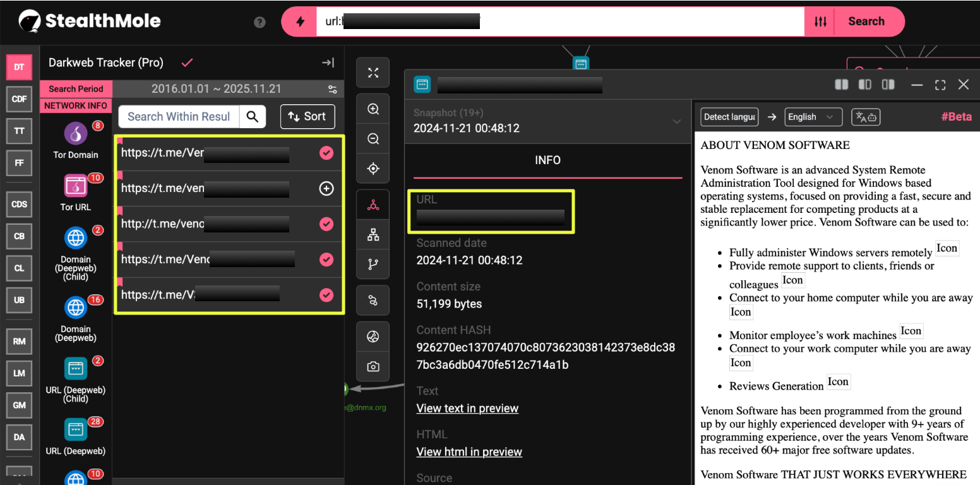Zoom in on the graph view
980x485 pixels.
(x=373, y=109)
